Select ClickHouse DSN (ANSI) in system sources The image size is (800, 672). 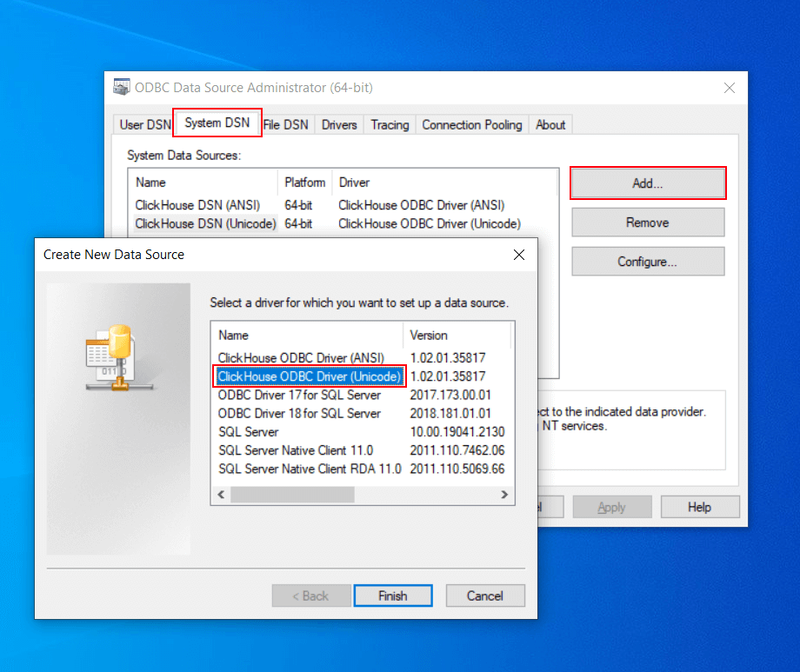tap(197, 205)
